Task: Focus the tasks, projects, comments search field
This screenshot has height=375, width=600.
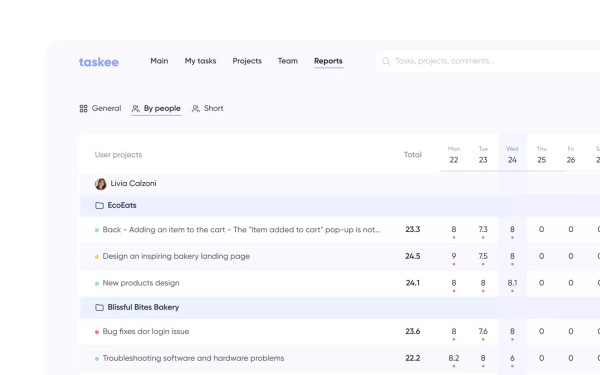Action: [x=488, y=61]
